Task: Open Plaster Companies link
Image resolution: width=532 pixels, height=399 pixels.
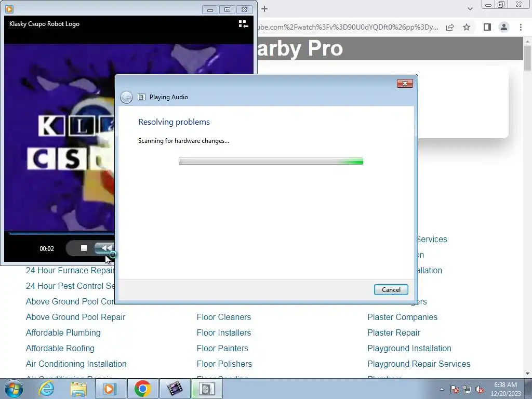Action: click(403, 317)
